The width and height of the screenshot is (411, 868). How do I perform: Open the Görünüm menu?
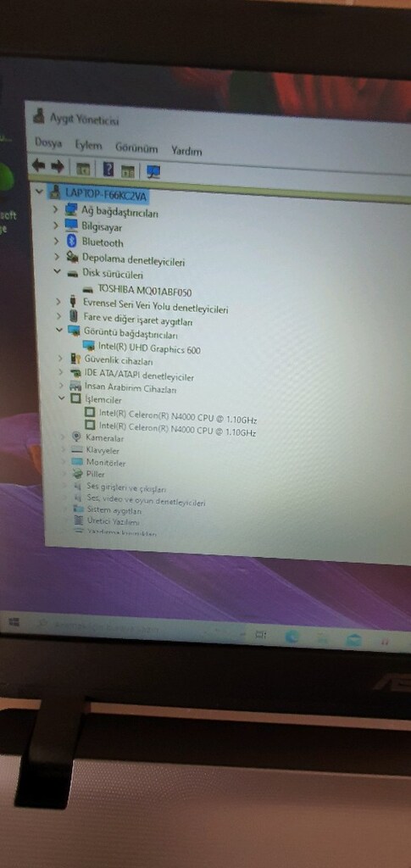136,148
